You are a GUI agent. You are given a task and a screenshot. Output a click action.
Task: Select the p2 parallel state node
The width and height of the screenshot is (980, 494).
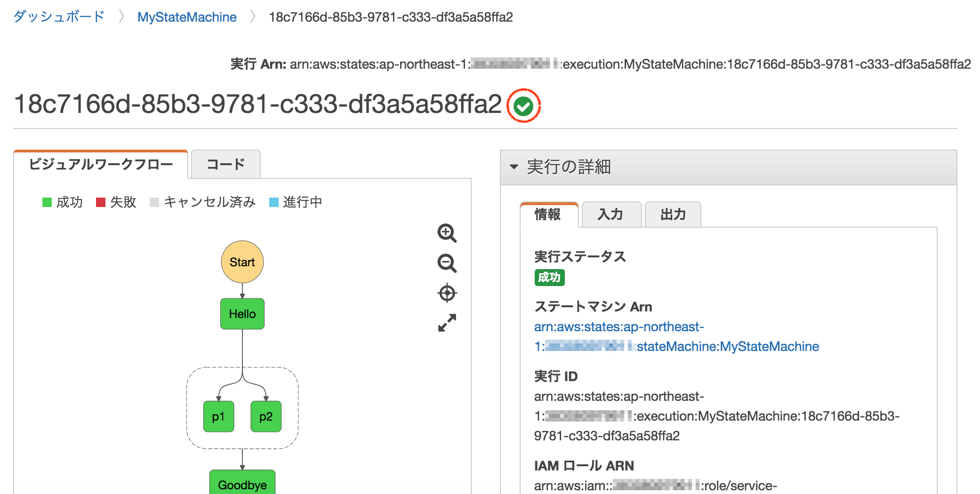(x=266, y=416)
